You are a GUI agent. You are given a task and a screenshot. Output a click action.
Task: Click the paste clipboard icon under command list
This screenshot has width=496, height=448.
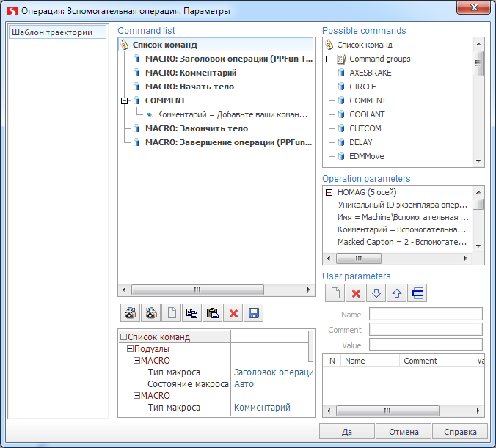pyautogui.click(x=213, y=313)
